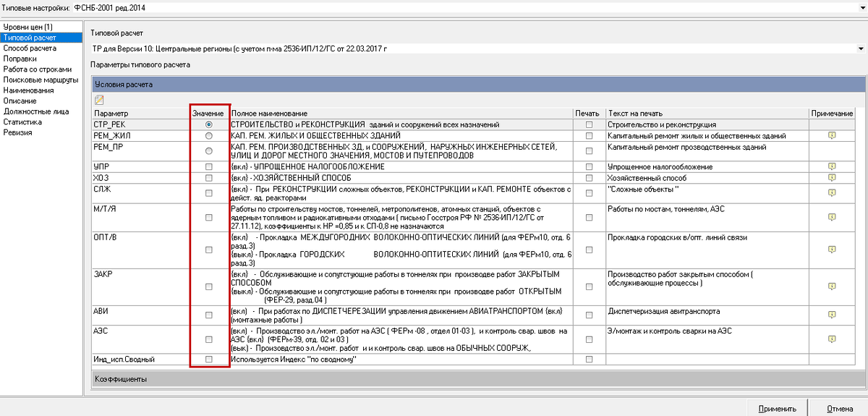Click the Значение column header
This screenshot has height=416, width=868.
(209, 114)
